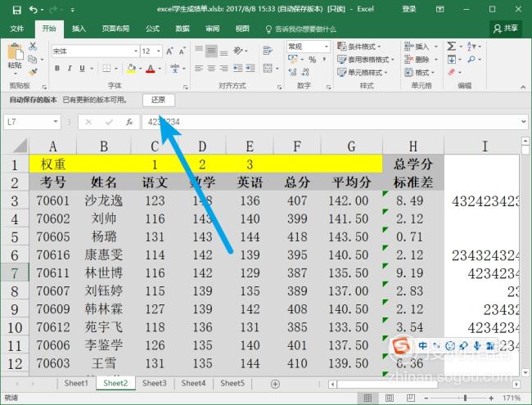This screenshot has height=405, width=532.
Task: Toggle Center horizontal alignment
Action: click(x=211, y=69)
